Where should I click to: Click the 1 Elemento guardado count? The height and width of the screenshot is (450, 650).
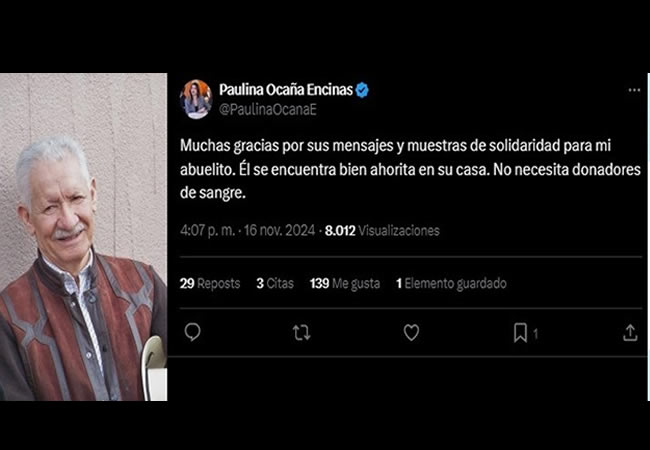click(x=451, y=283)
